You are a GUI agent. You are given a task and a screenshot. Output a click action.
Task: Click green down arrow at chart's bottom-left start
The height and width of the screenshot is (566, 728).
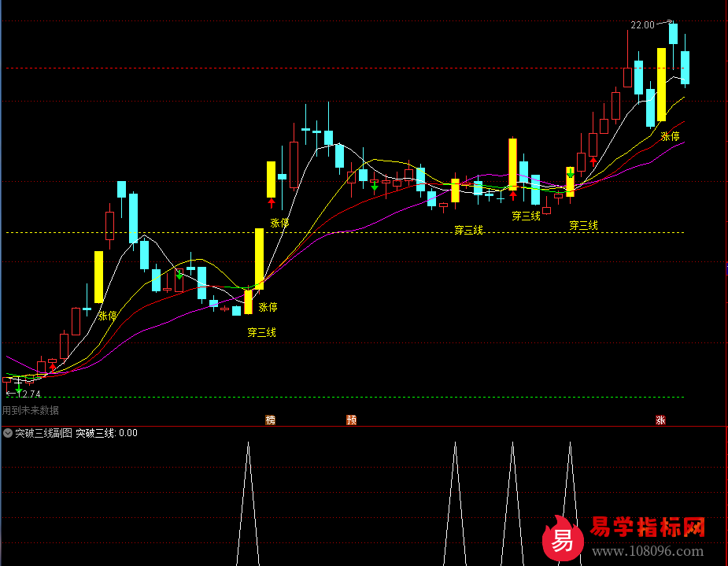coord(19,389)
